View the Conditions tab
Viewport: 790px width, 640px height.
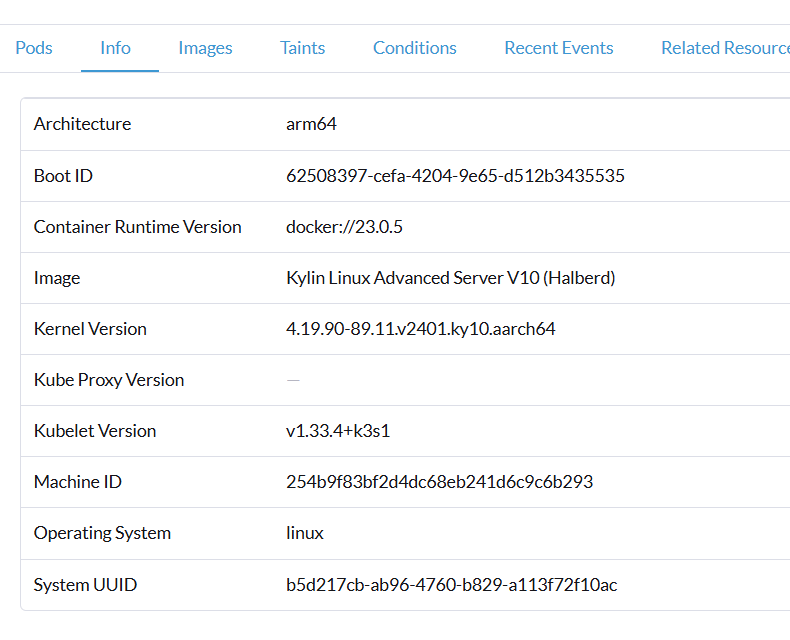click(414, 48)
